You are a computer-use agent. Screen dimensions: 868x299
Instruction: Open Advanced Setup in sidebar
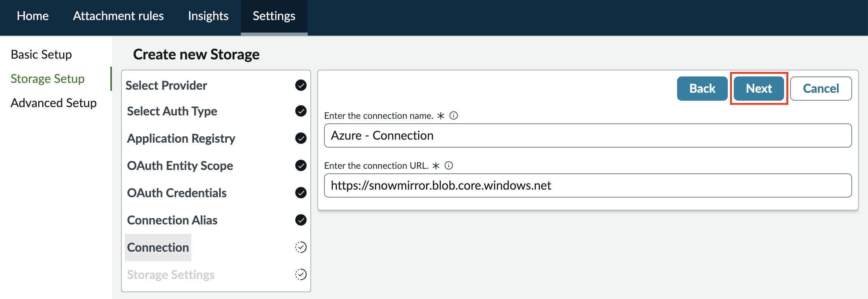54,103
